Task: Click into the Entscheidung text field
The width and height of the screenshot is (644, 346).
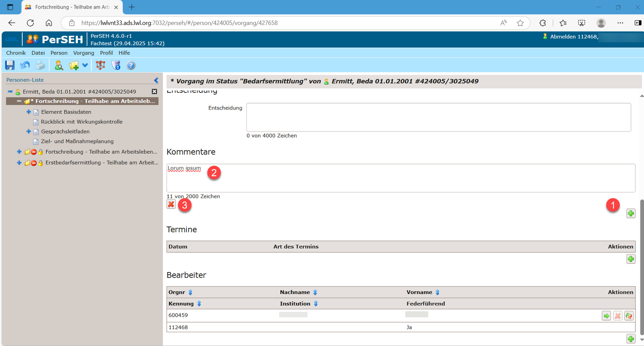Action: (x=438, y=117)
